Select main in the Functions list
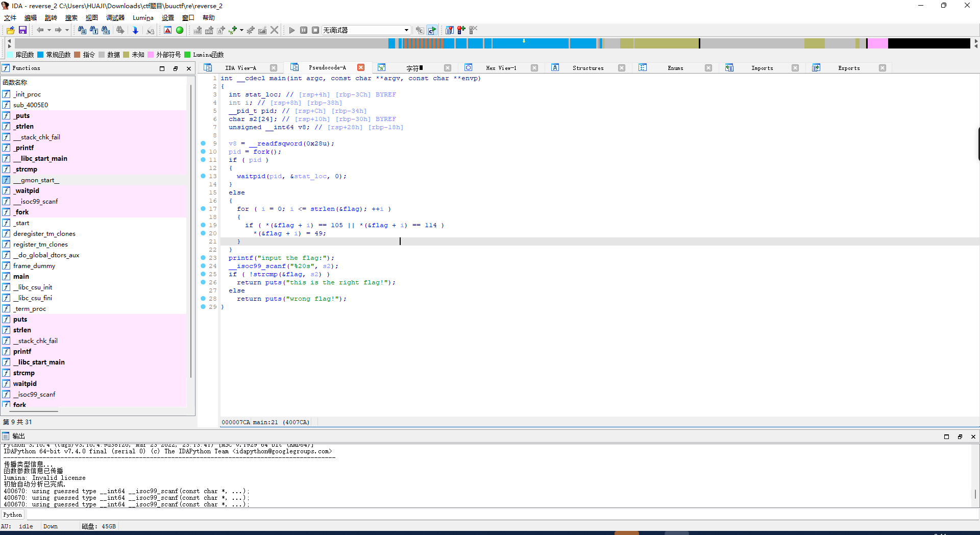Image resolution: width=980 pixels, height=535 pixels. 94,276
